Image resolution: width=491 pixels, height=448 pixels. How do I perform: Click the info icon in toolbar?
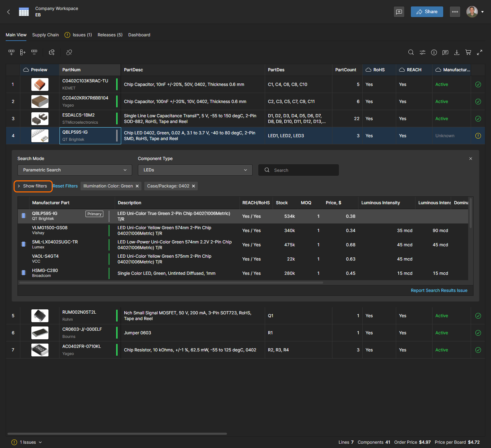pyautogui.click(x=434, y=52)
